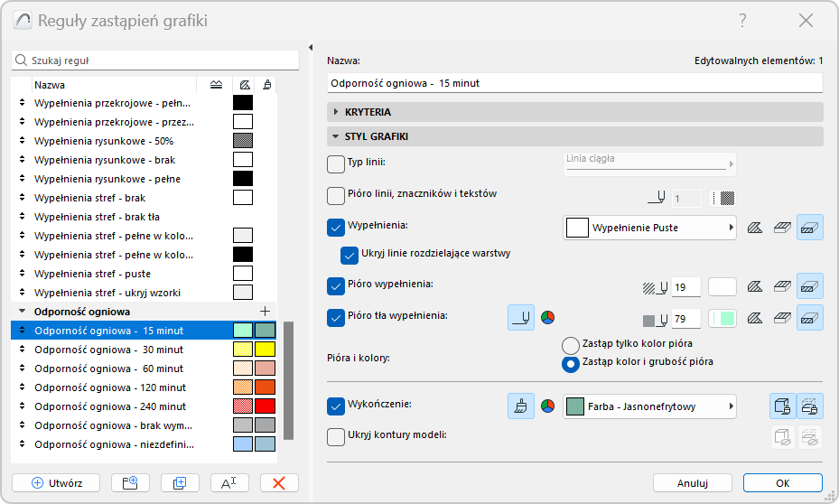Select RGB color mode for Wykończenie
Screen dimensions: 839x504
click(547, 406)
